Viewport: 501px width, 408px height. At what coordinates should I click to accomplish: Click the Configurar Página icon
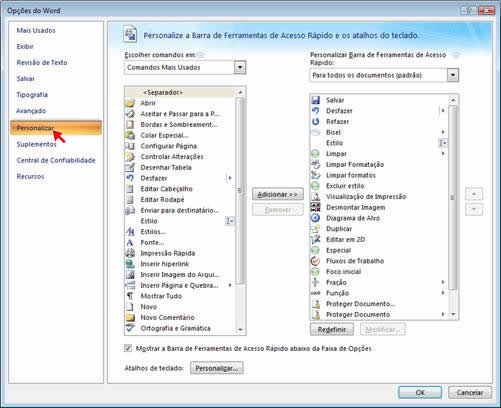tap(130, 146)
